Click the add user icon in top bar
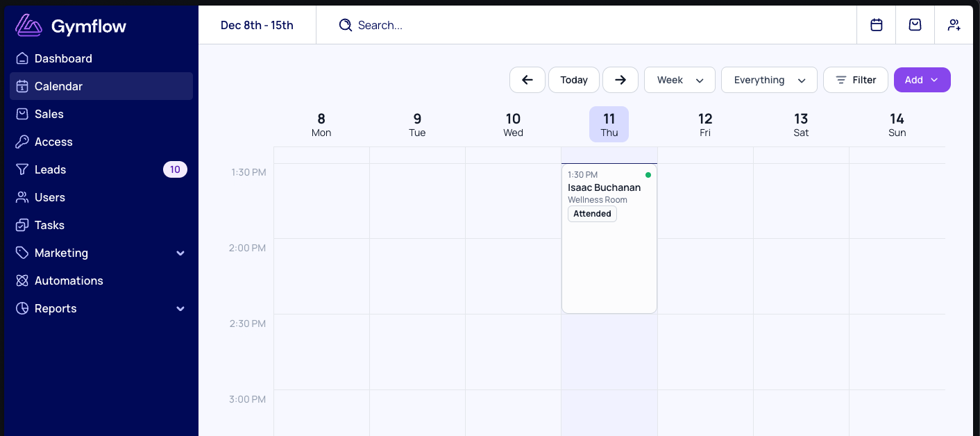The image size is (980, 436). [954, 25]
